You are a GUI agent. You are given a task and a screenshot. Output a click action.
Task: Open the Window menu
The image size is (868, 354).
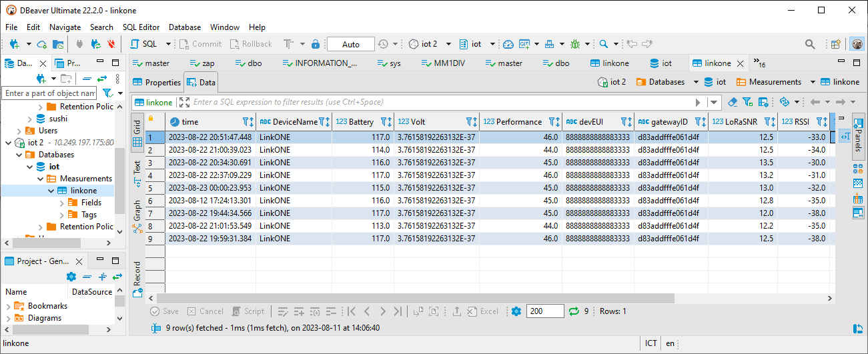coord(225,27)
